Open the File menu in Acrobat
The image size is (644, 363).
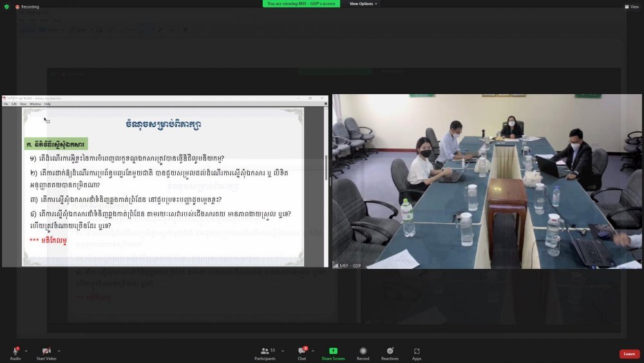tap(6, 104)
